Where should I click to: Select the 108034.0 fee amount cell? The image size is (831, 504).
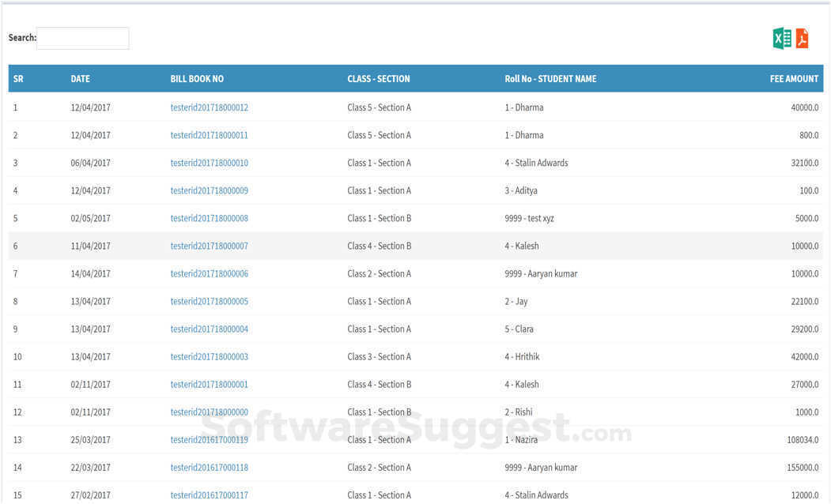pos(803,440)
